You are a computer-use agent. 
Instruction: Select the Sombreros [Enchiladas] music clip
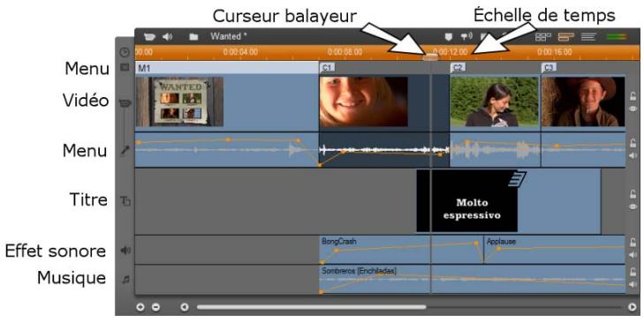point(473,280)
